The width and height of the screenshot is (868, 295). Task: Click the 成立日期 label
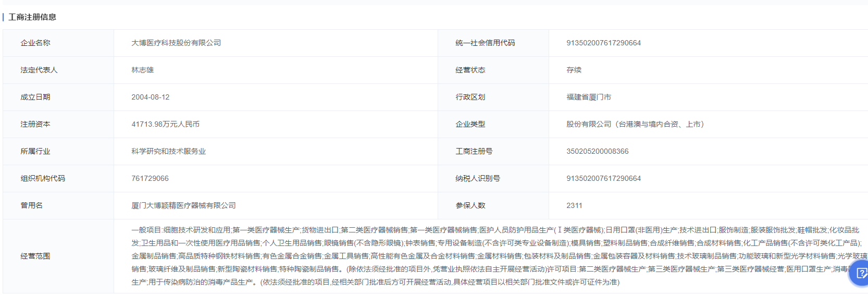(35, 97)
